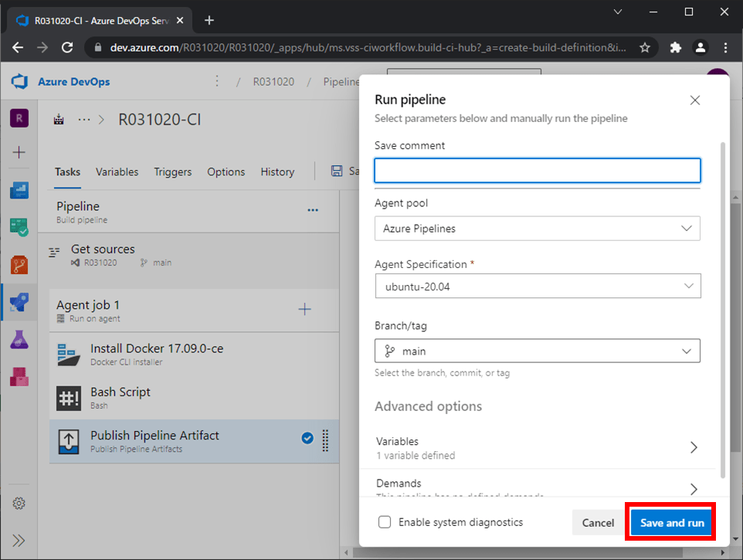
Task: Bookmark this page with the star
Action: pos(645,47)
